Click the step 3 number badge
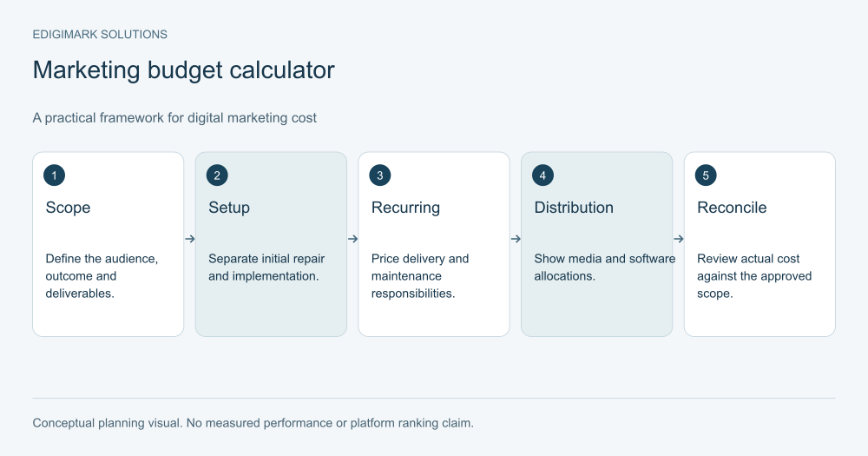Screen dimensions: 868x456 tap(380, 175)
